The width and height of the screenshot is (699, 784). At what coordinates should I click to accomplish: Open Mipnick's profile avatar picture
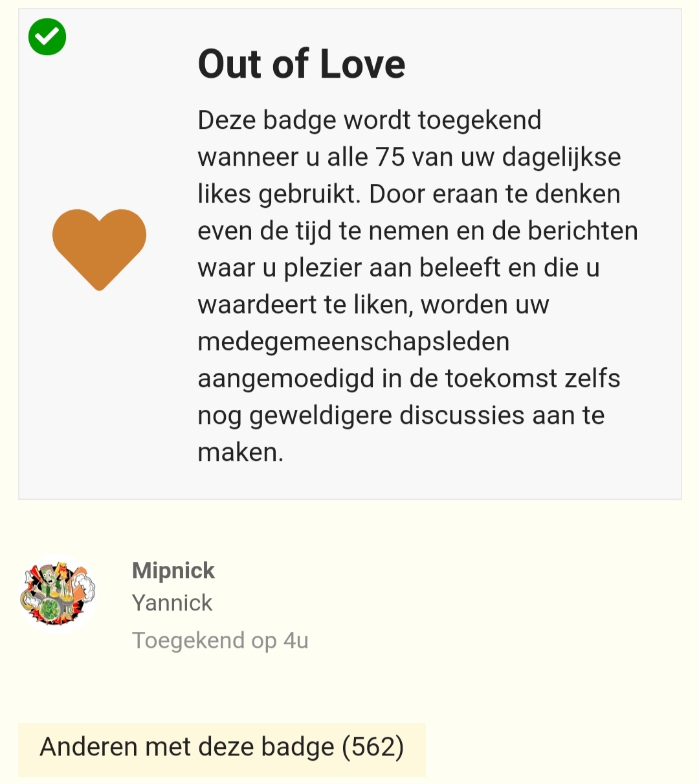[58, 594]
